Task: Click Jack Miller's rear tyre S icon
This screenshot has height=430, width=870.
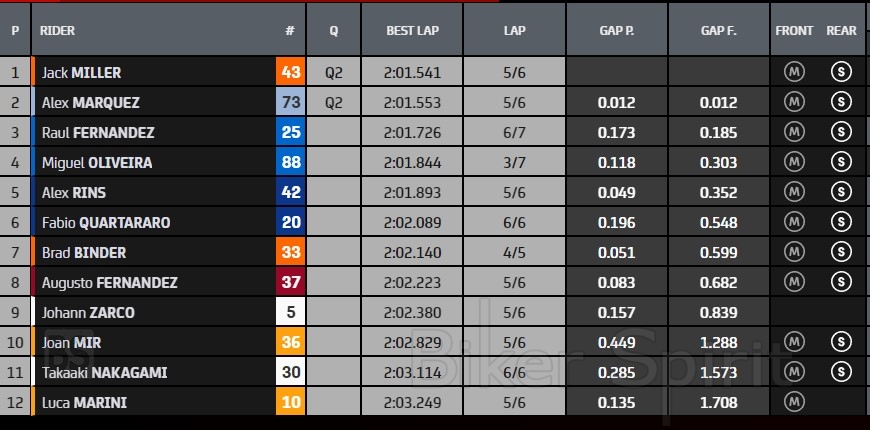Action: point(841,72)
